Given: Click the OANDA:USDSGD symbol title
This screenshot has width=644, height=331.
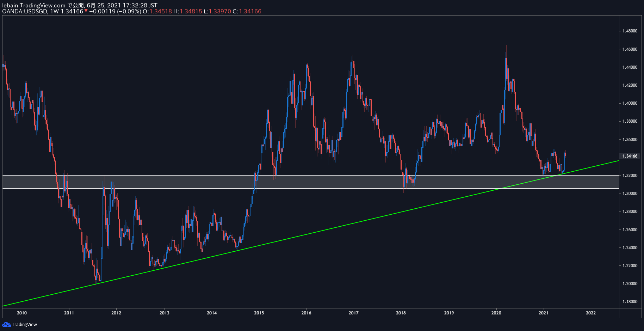Looking at the screenshot, I should tap(25, 11).
